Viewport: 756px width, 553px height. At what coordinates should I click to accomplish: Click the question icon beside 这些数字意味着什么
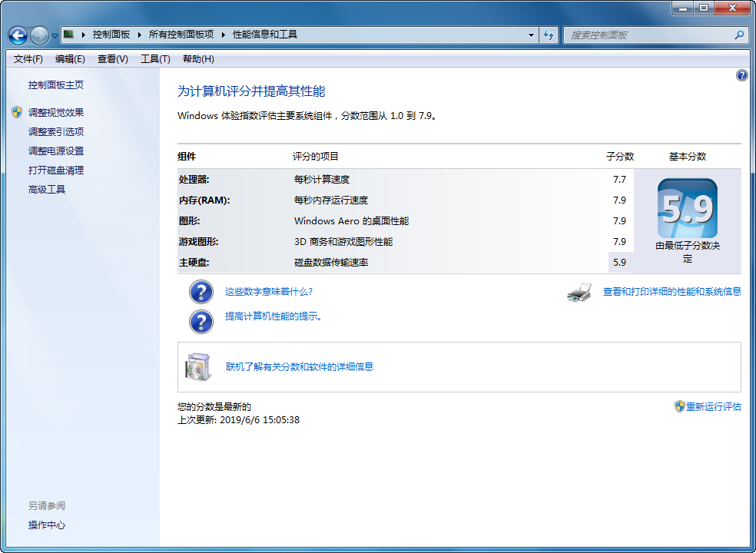pyautogui.click(x=201, y=292)
